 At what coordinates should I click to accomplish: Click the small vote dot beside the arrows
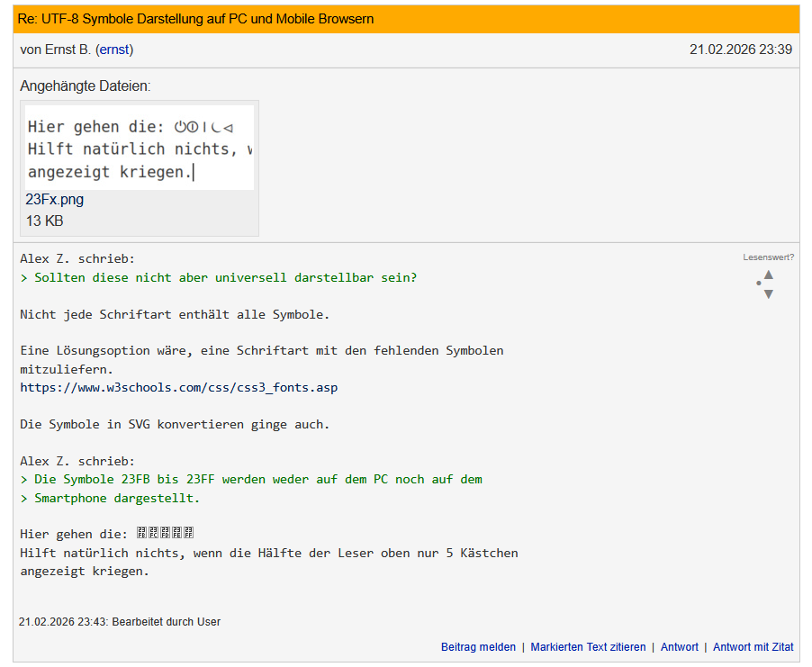[x=758, y=284]
